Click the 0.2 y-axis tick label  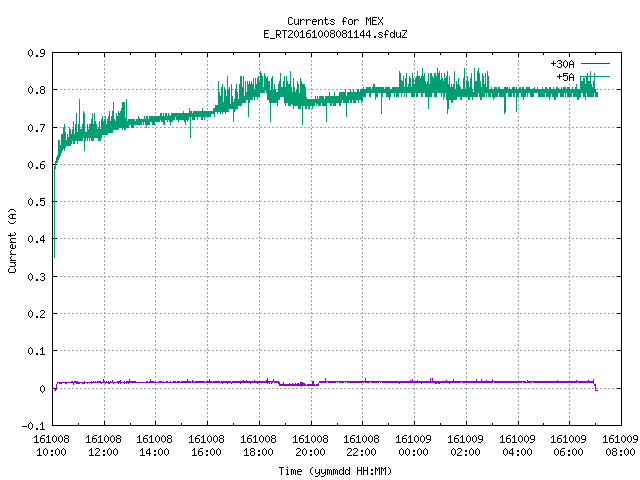(x=36, y=314)
